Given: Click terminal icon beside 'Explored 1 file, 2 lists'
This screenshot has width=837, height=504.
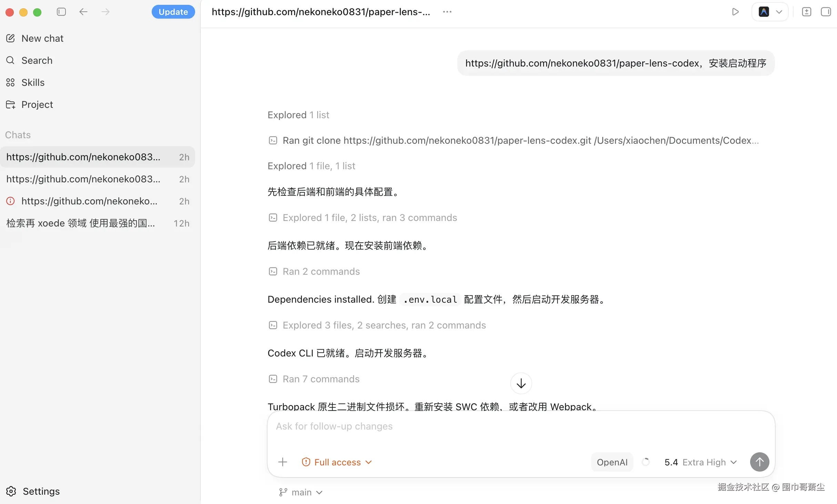Looking at the screenshot, I should point(273,218).
